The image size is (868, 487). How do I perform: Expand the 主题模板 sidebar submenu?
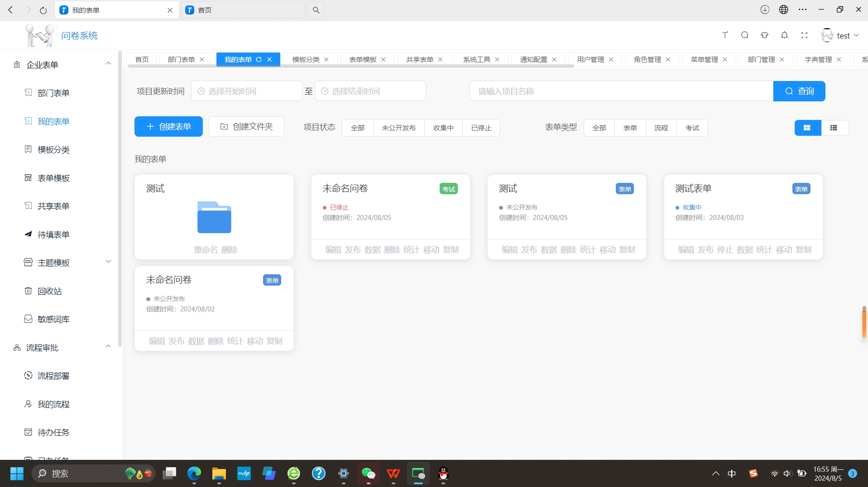[108, 262]
